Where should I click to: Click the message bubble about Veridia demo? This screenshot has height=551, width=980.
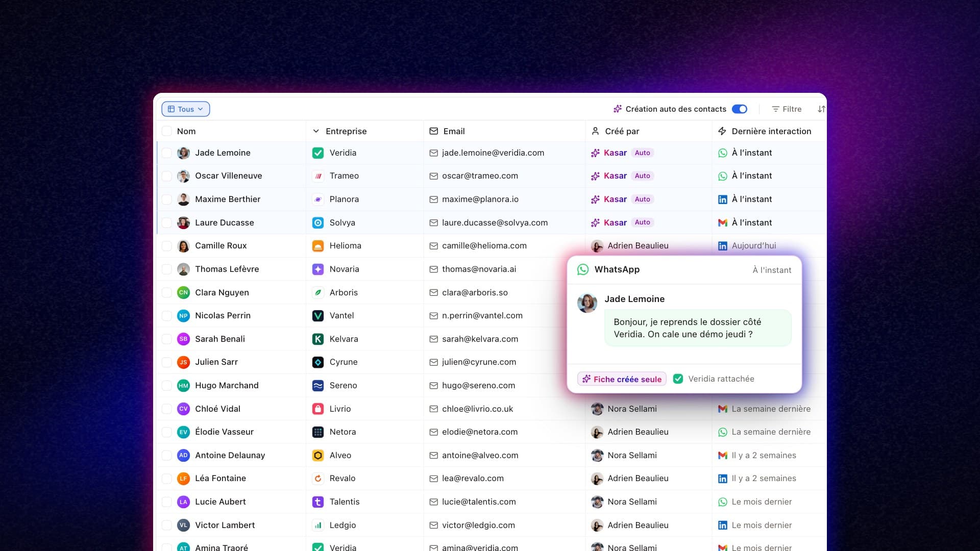coord(698,328)
